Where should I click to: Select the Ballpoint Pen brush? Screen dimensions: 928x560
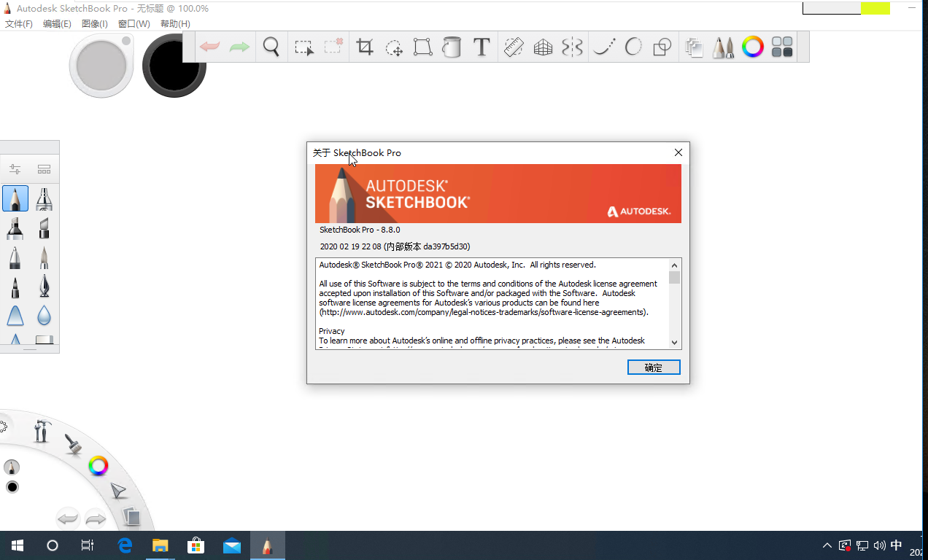(x=15, y=257)
